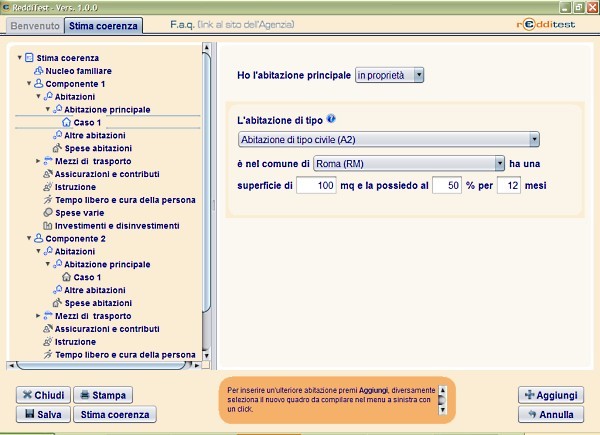Click the tree scrollbar down arrow
This screenshot has width=600, height=435.
[x=206, y=355]
